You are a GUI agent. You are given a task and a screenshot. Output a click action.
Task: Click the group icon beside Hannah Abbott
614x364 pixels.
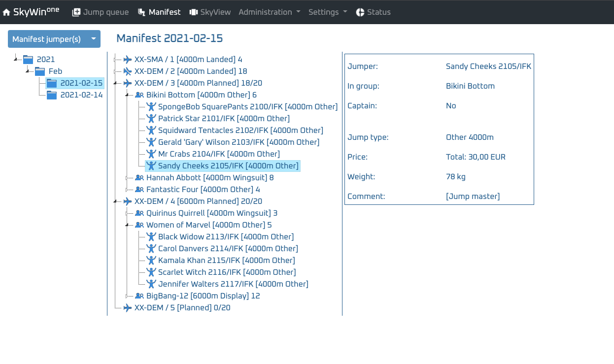coord(139,178)
